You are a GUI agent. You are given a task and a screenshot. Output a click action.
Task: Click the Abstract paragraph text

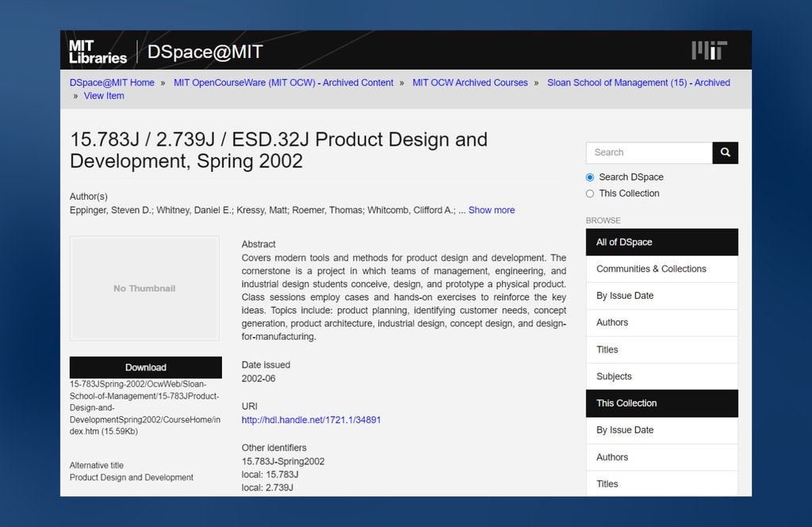pyautogui.click(x=404, y=297)
